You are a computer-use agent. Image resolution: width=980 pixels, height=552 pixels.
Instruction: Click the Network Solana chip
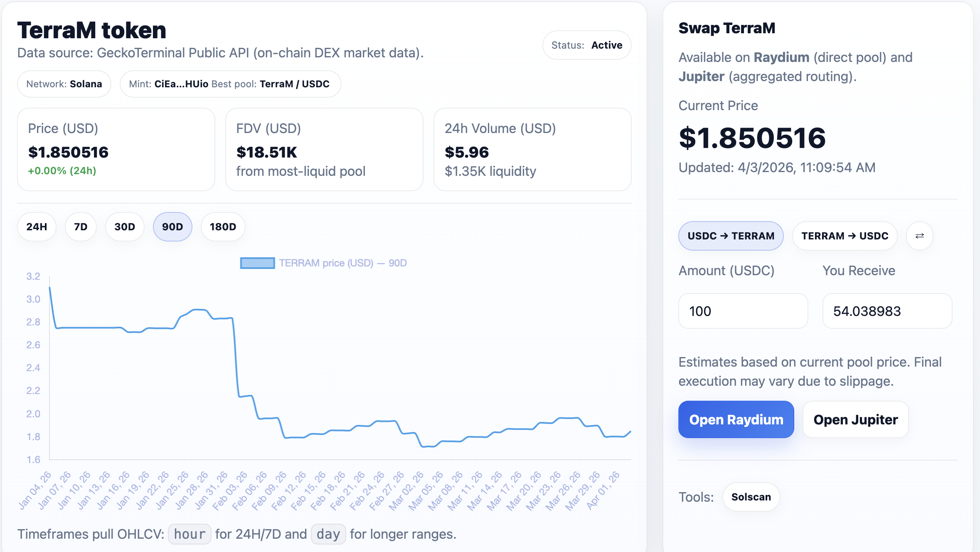(64, 84)
